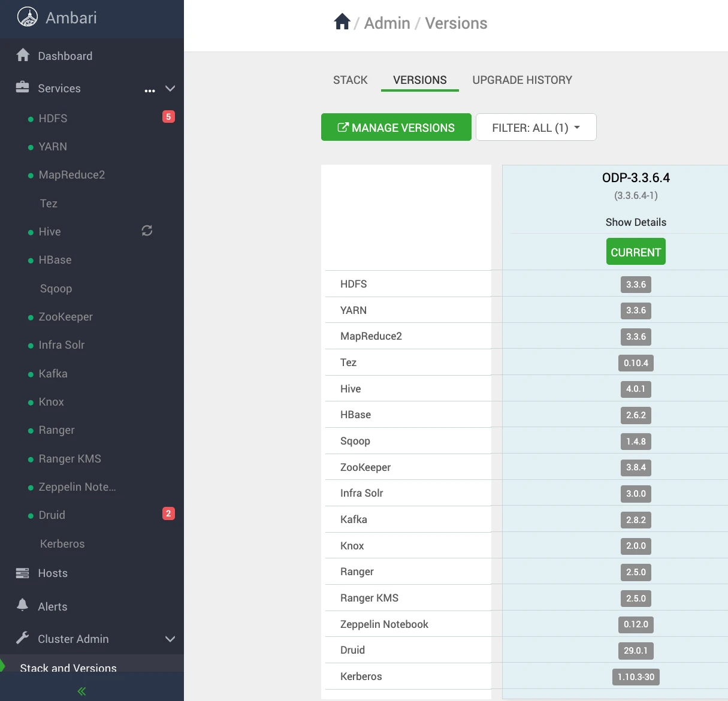Click HDFS version badge 3.3.6

pos(636,285)
